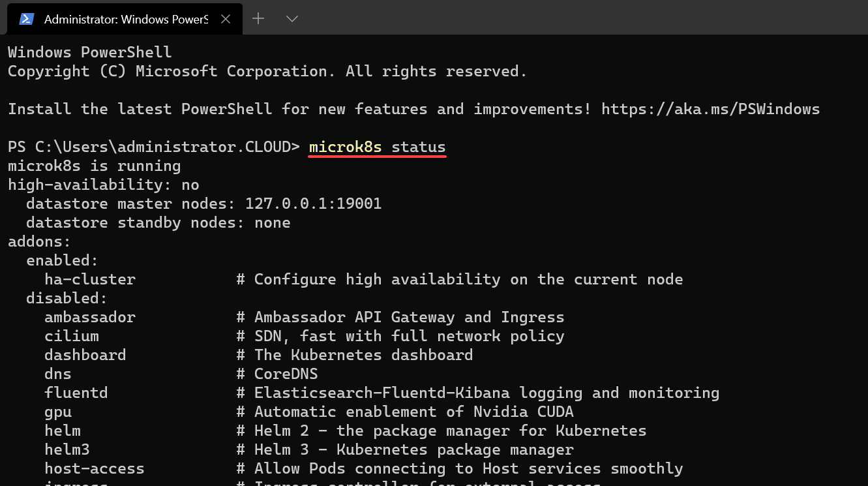The height and width of the screenshot is (486, 868).
Task: Select the Administrator: Windows PowerShell tab
Action: tap(125, 19)
